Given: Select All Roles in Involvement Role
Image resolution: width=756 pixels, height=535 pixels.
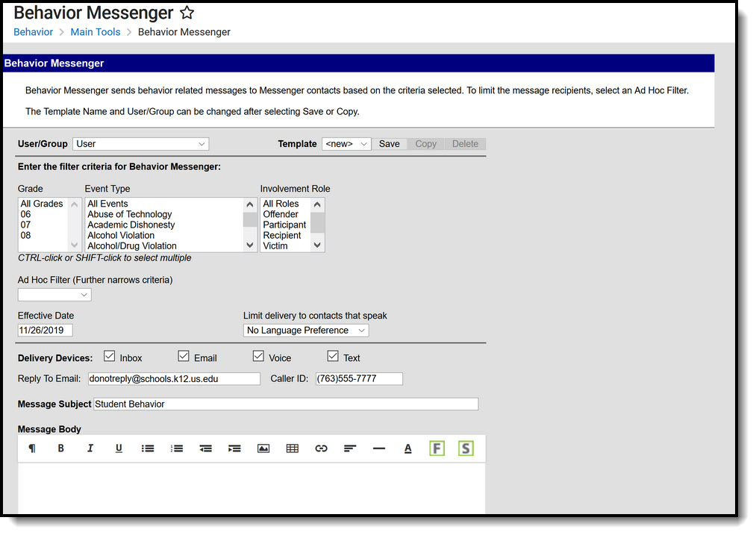Looking at the screenshot, I should [285, 204].
